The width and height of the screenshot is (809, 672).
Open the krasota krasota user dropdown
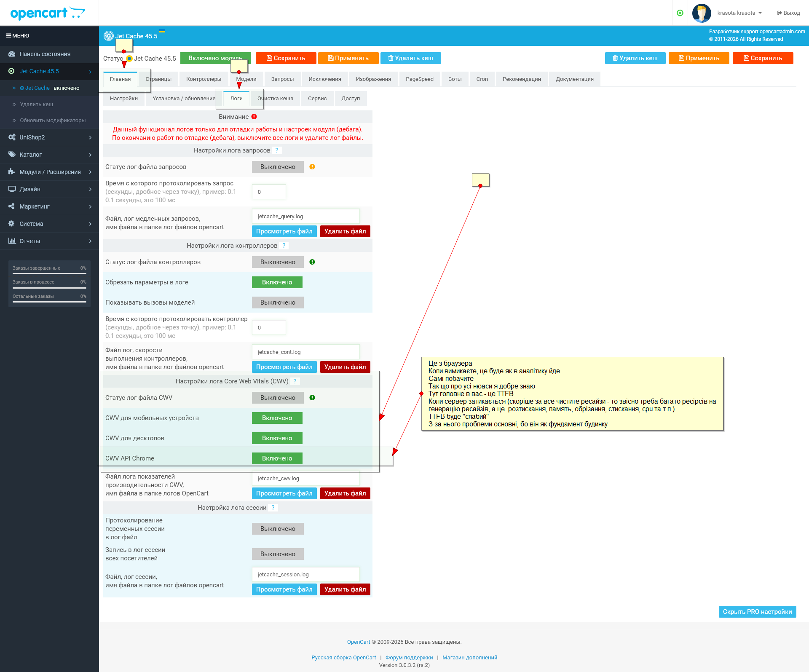pos(739,13)
